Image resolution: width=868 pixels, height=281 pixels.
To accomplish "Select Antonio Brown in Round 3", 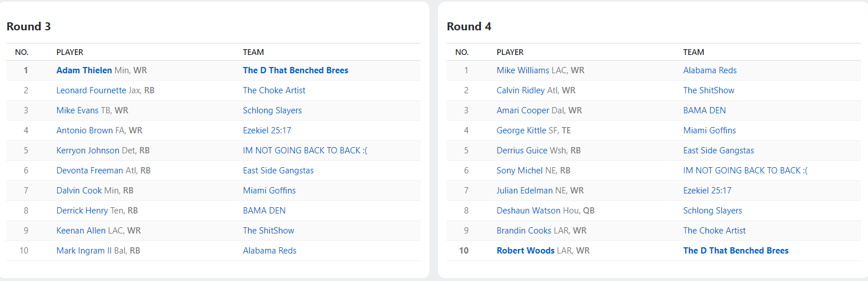I will [x=85, y=130].
